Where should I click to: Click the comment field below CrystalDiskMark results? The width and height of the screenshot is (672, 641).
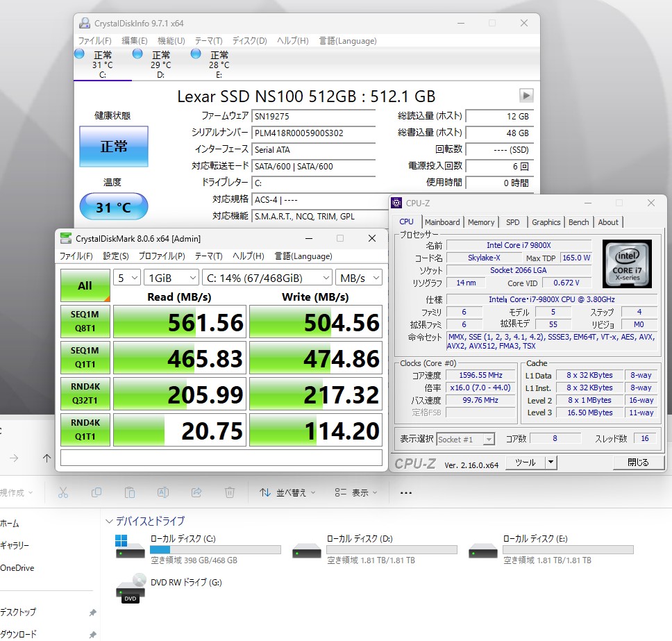pos(221,458)
